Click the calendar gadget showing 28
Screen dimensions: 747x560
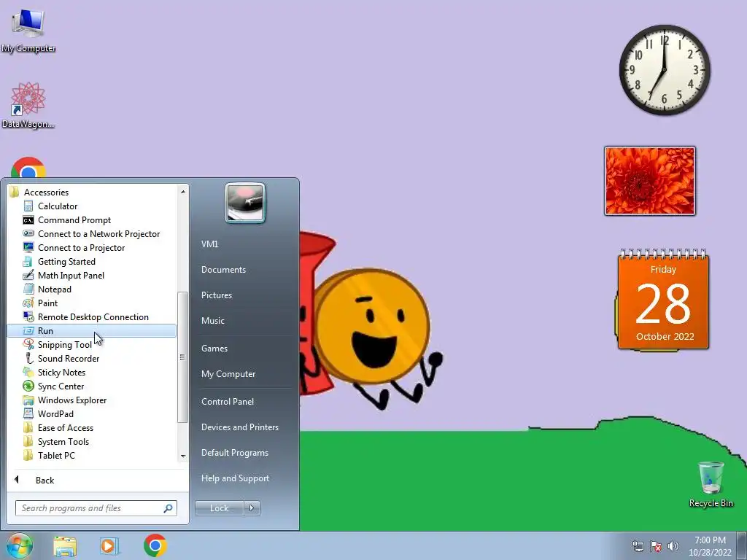click(x=662, y=300)
